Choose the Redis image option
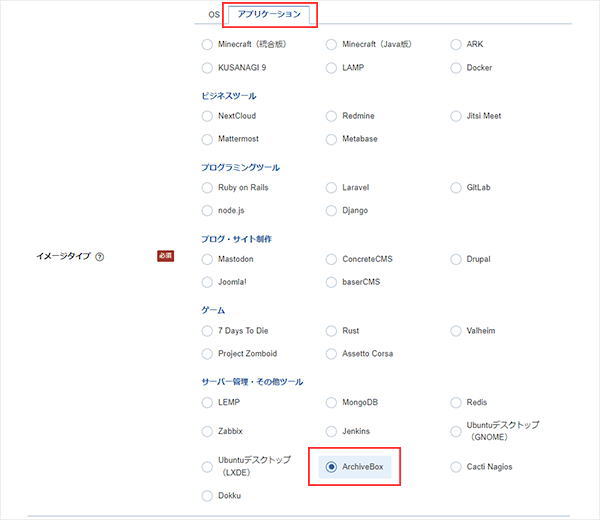 [x=456, y=402]
